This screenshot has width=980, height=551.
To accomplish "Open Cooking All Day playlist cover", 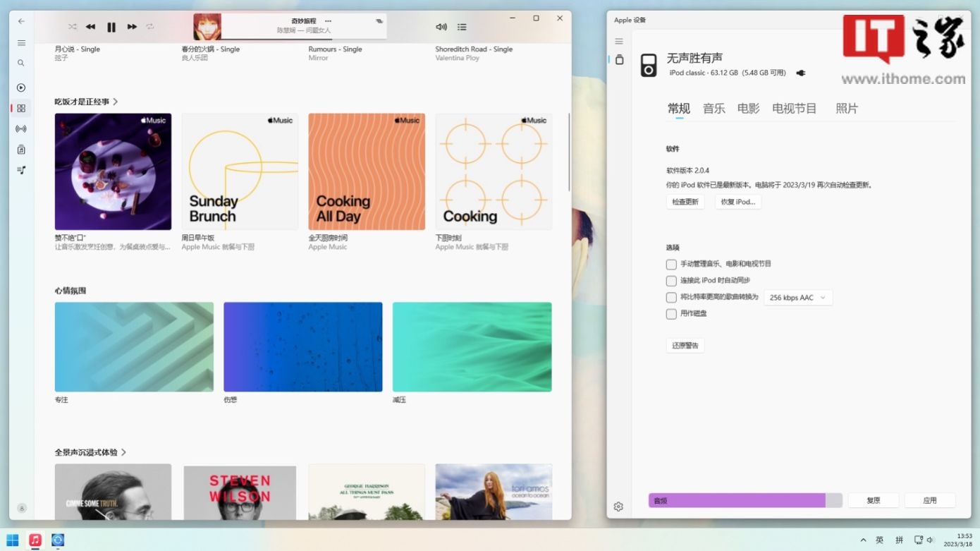I will tap(367, 171).
